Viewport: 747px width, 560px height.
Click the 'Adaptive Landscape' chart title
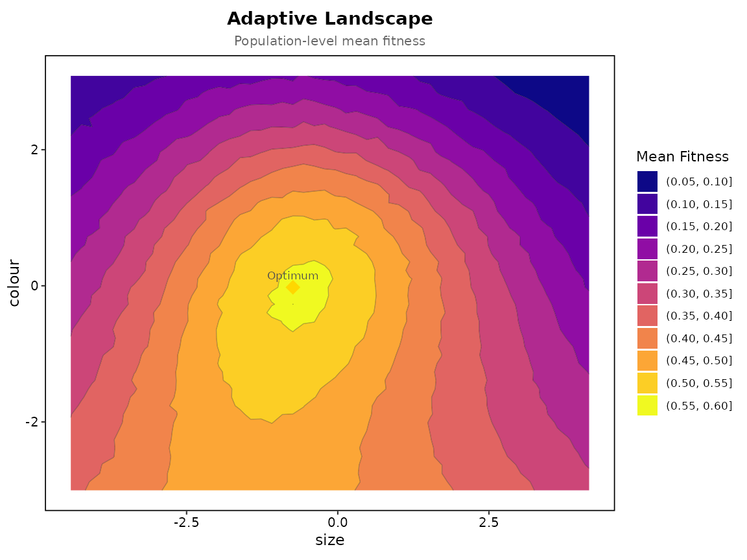pos(329,19)
